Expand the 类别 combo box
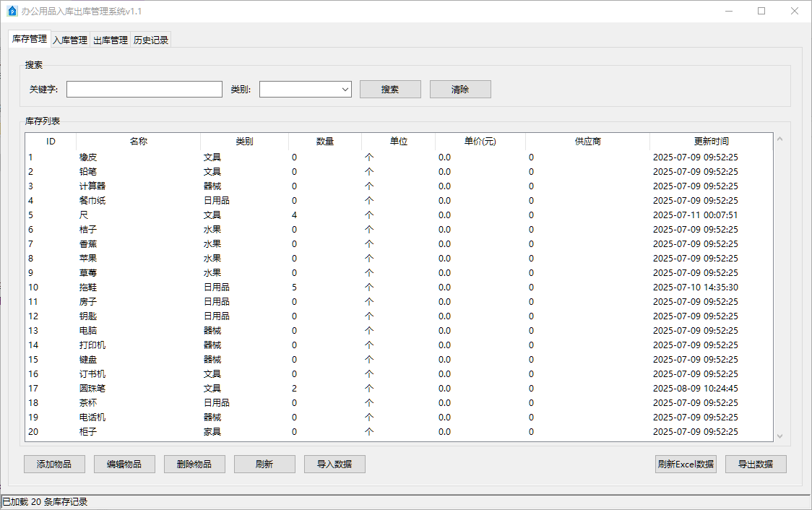812x510 pixels. tap(306, 89)
